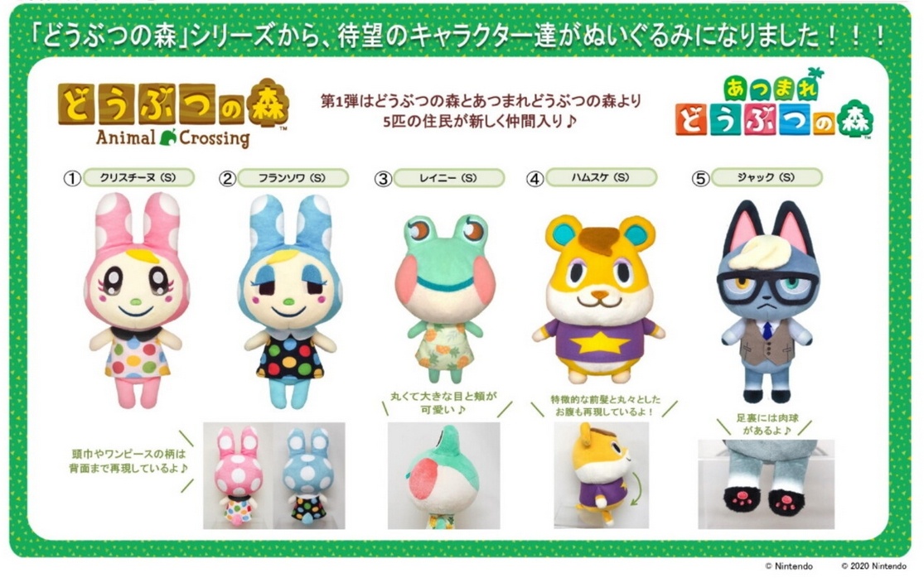The image size is (924, 578).
Task: Open the rabbit plush back-view photo
Action: pos(274,475)
